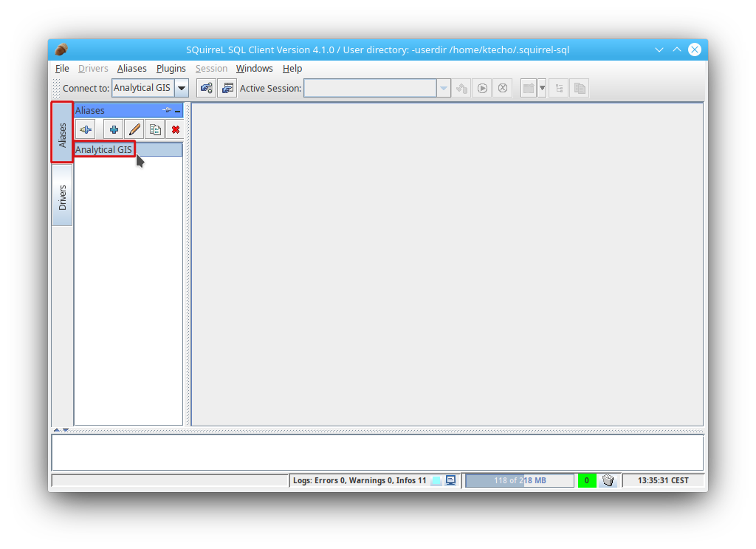Image resolution: width=756 pixels, height=549 pixels.
Task: Click the squirrel acorn application icon
Action: 61,50
